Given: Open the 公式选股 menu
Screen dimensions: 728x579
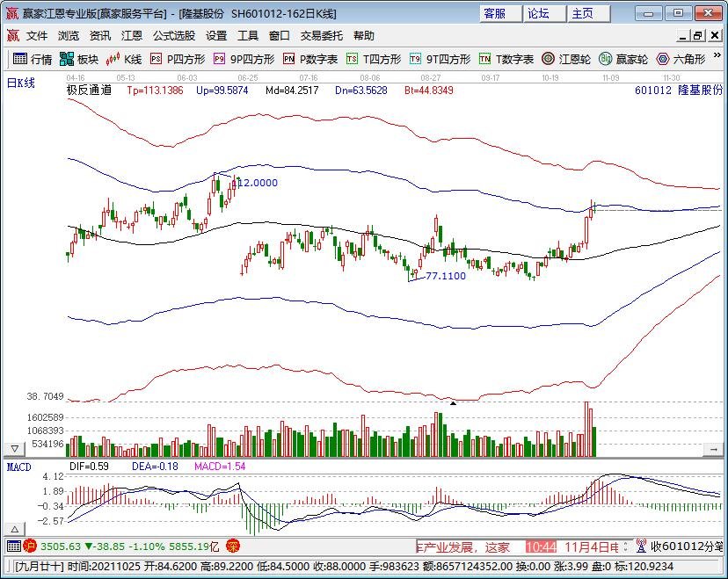Looking at the screenshot, I should pyautogui.click(x=174, y=36).
